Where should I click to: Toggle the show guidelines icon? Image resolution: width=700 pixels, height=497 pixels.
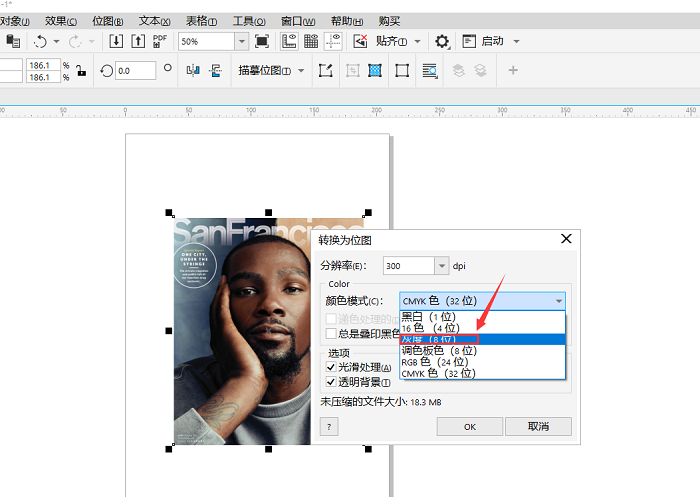[x=333, y=42]
